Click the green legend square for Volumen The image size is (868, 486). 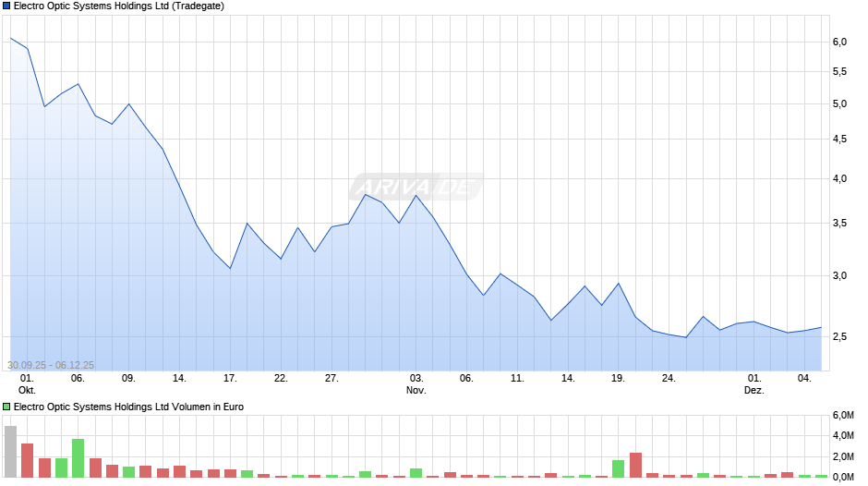pos(6,407)
